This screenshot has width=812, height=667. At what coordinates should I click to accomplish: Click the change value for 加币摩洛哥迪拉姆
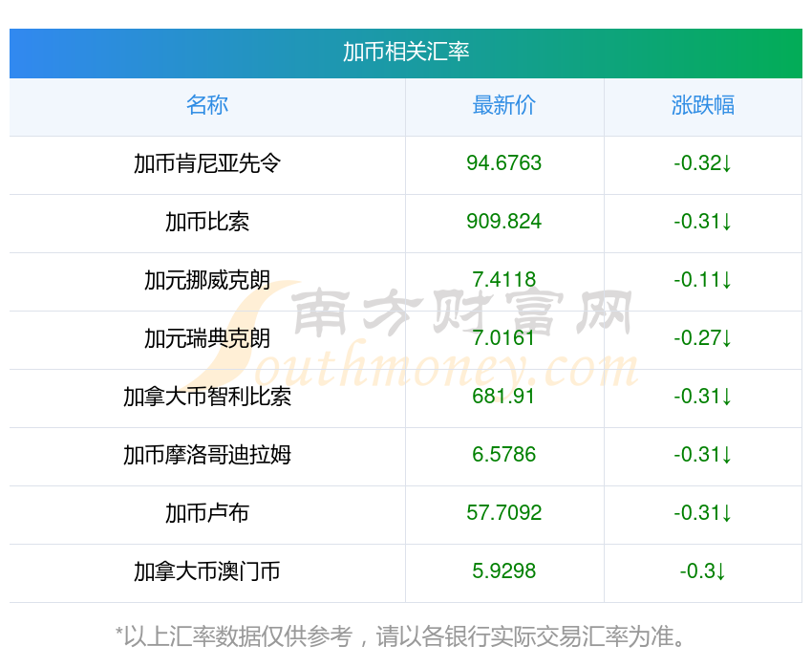tap(703, 455)
